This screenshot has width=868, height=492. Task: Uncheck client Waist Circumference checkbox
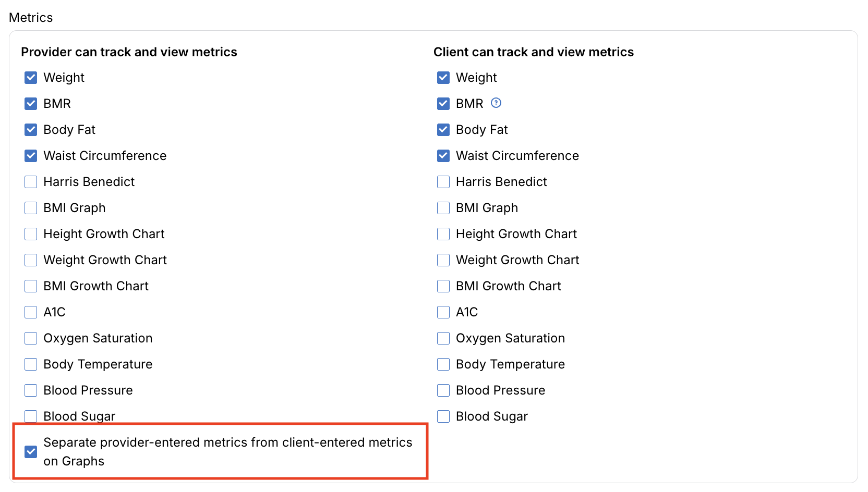coord(443,156)
